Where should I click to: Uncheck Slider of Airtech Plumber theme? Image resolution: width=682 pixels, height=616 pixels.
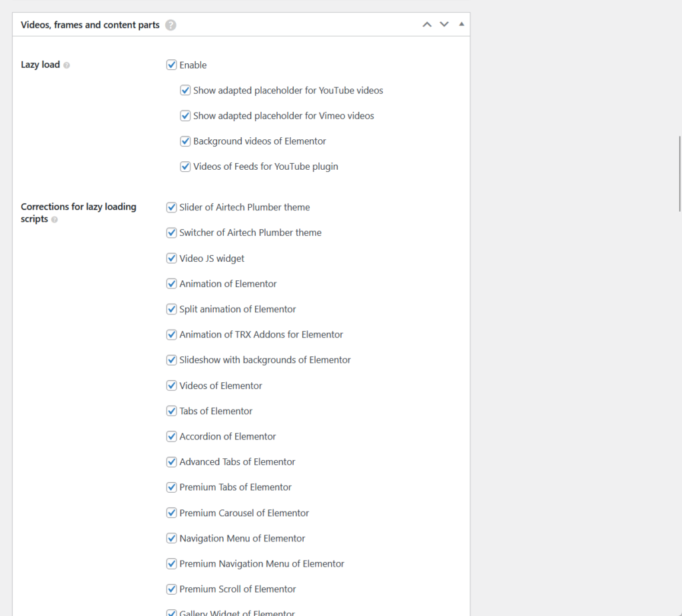[171, 207]
